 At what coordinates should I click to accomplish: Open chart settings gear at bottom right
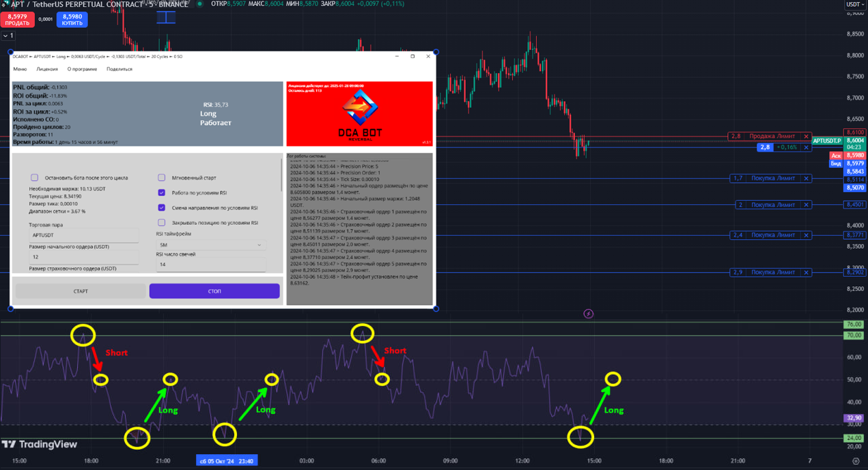coord(856,461)
